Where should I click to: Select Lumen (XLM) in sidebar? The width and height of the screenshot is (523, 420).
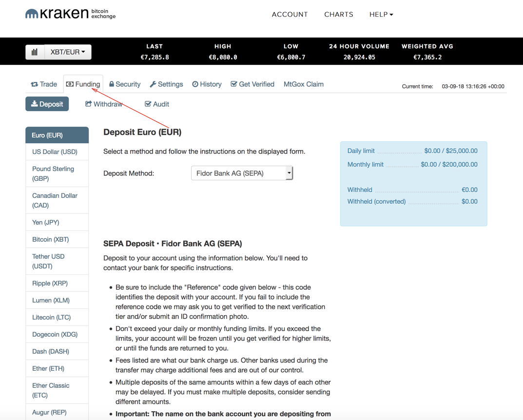(57, 300)
